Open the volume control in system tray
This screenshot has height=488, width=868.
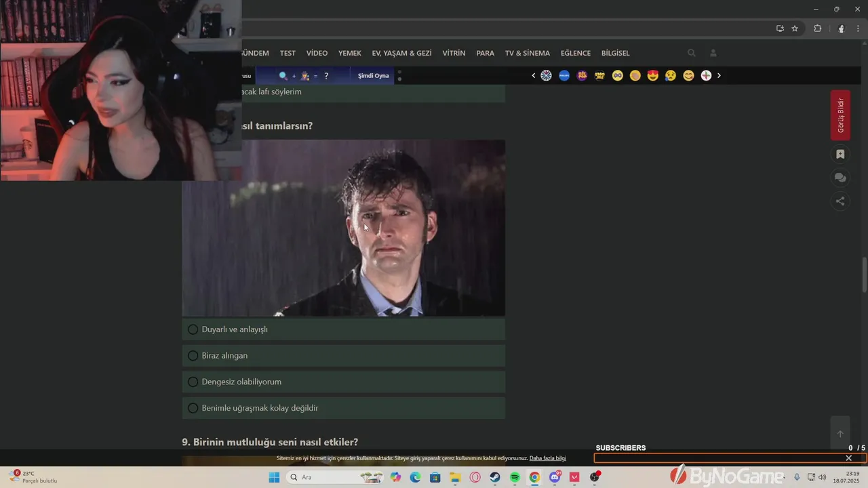pos(822,477)
